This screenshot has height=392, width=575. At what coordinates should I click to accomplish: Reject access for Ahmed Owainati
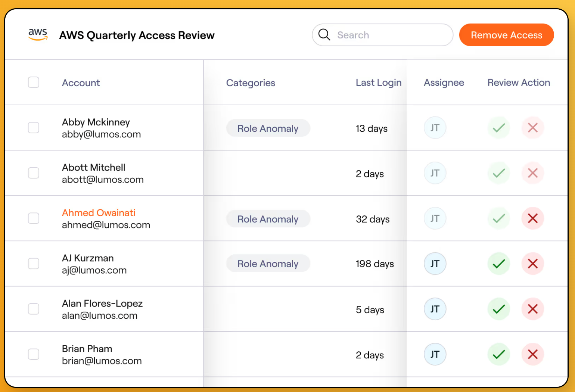point(533,218)
